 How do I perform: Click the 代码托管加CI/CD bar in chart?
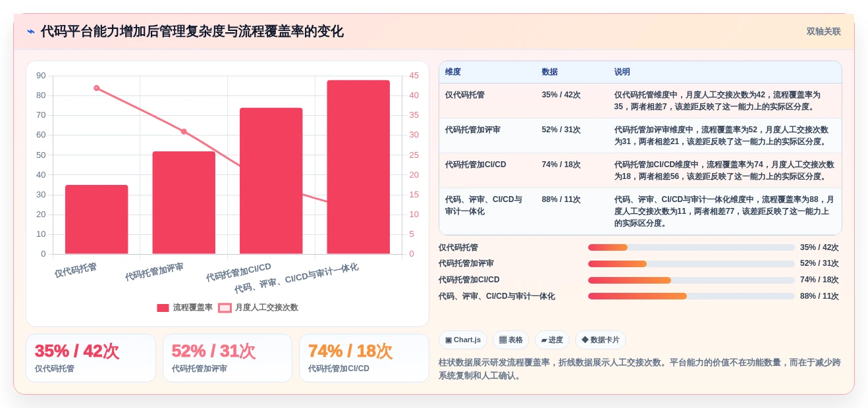tap(271, 181)
